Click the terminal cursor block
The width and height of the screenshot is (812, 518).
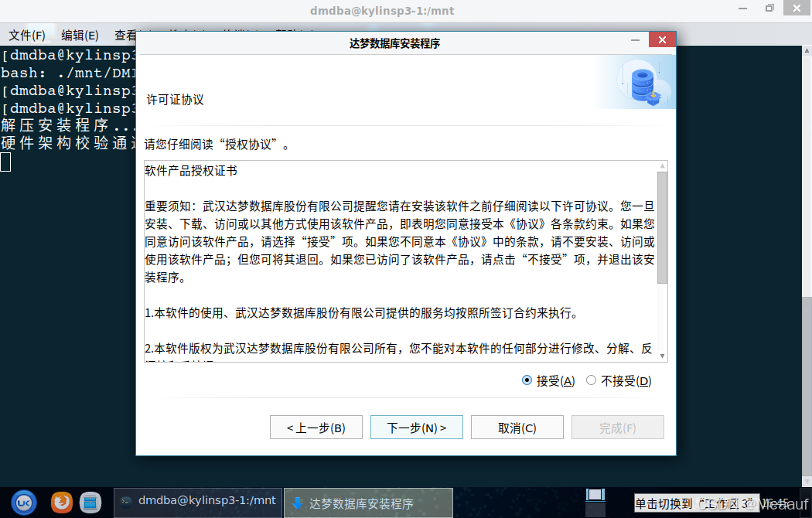[5, 162]
